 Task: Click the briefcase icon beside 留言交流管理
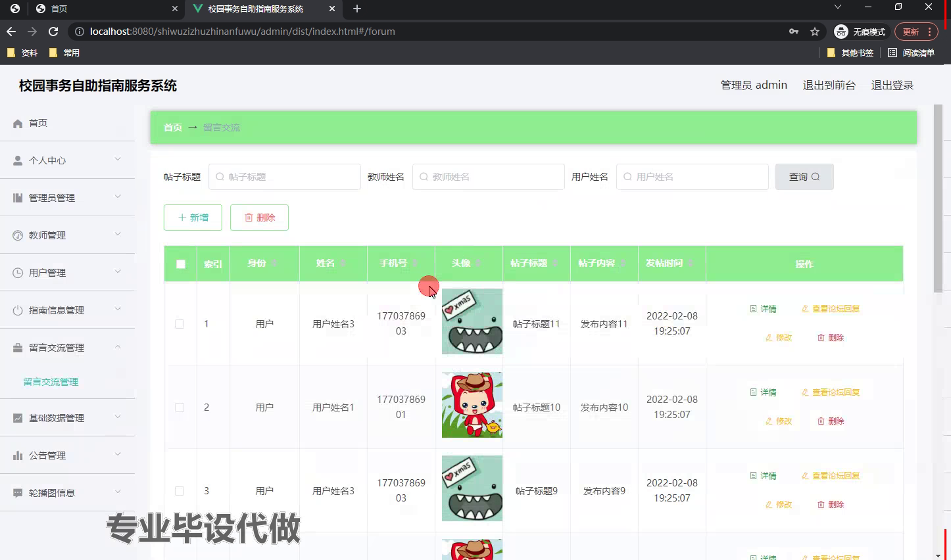tap(18, 348)
